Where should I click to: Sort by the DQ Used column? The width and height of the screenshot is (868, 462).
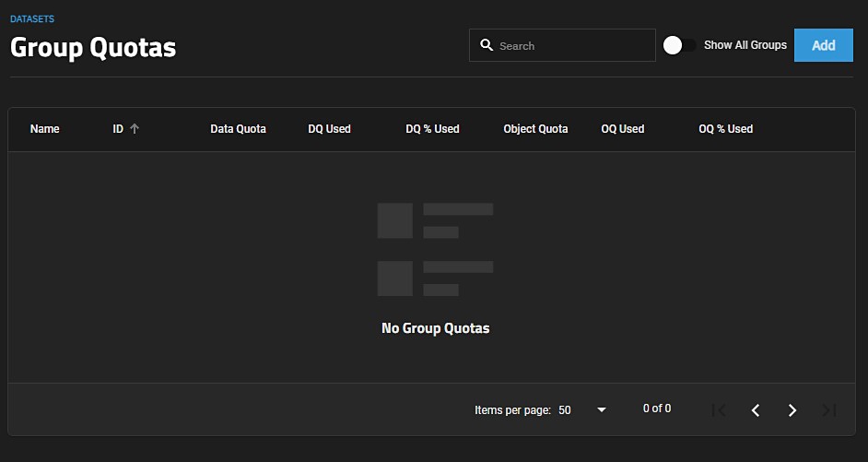[x=329, y=129]
